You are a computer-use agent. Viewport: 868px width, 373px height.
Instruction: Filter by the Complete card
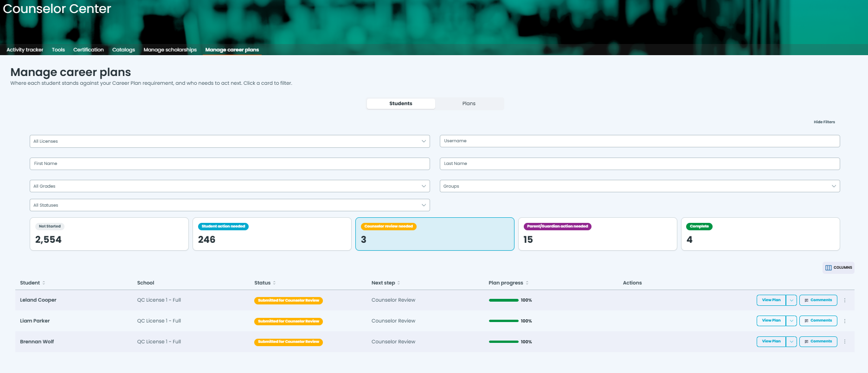[x=760, y=234]
